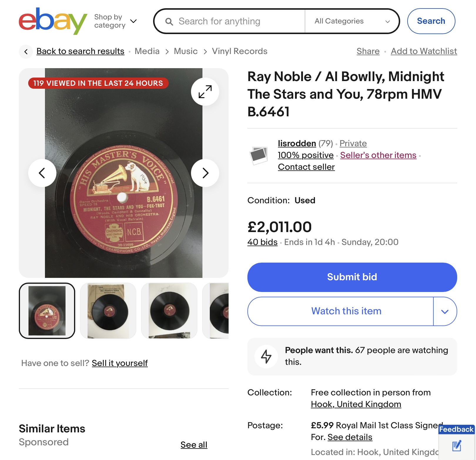
Task: Click the back arrow beside search results
Action: click(26, 52)
